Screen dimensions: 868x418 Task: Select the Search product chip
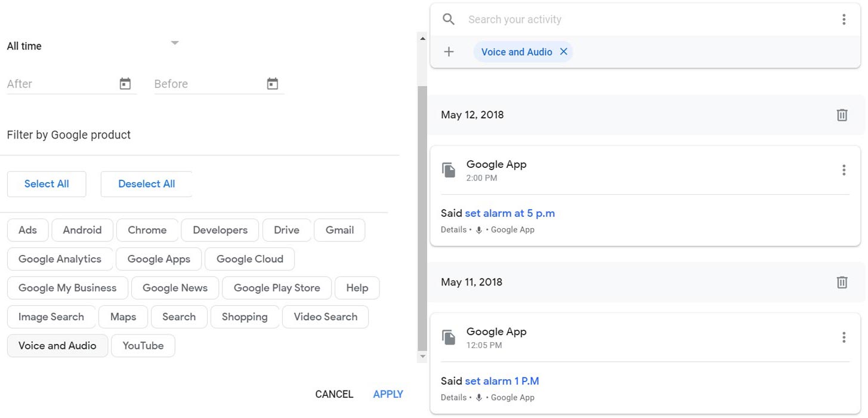tap(179, 317)
